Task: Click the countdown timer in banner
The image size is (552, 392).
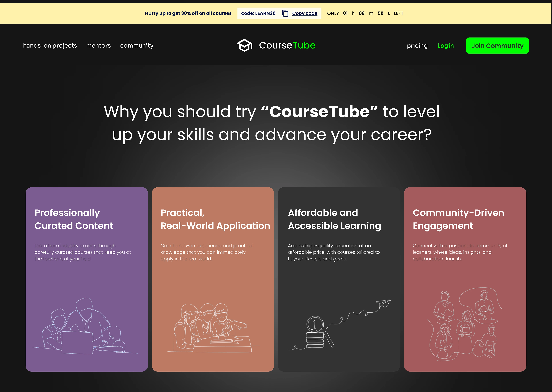Action: click(x=365, y=13)
